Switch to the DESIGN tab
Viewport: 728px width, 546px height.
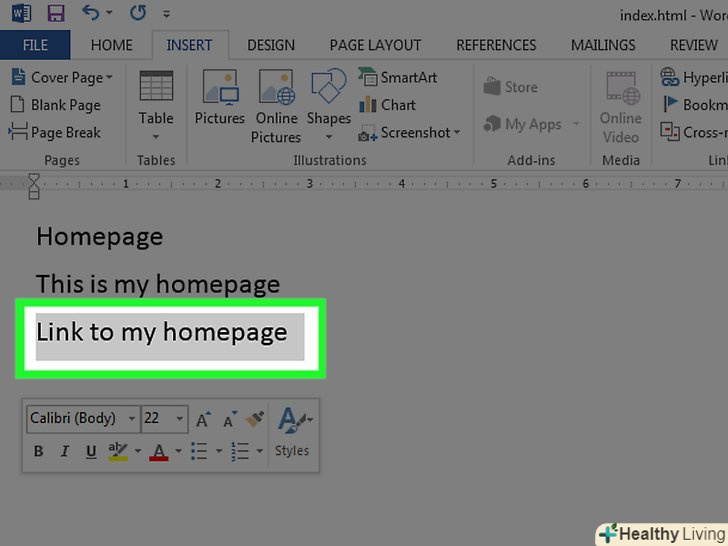tap(271, 45)
